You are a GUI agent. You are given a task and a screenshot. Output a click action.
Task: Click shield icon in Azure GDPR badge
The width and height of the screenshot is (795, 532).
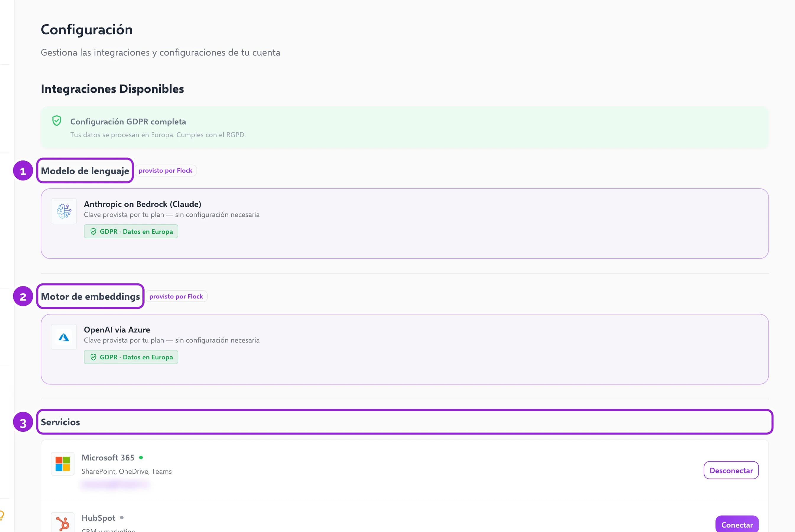[93, 357]
